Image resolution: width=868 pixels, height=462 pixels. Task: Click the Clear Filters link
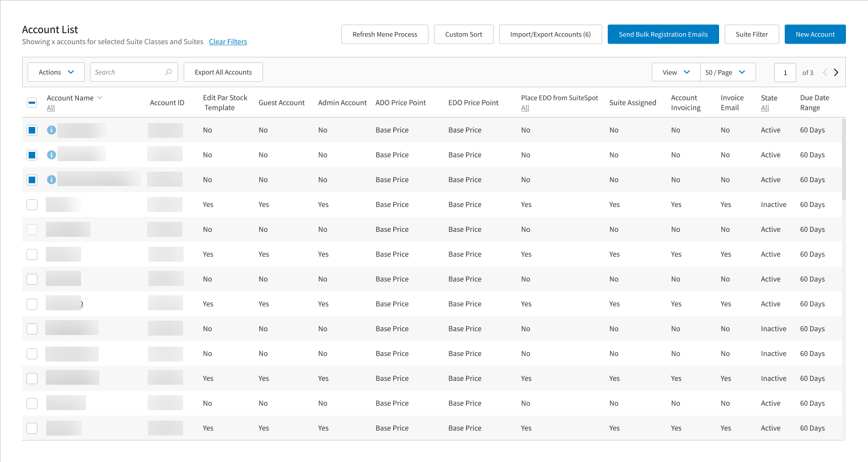point(228,42)
